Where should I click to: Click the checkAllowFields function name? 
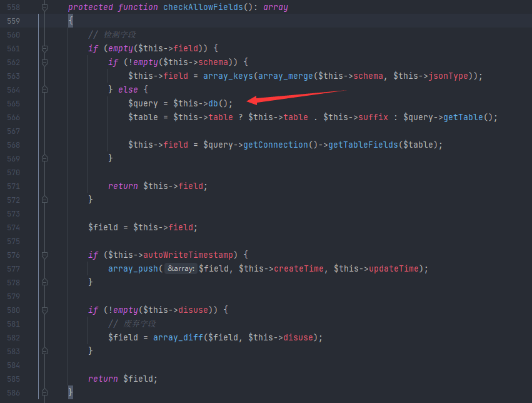(205, 8)
